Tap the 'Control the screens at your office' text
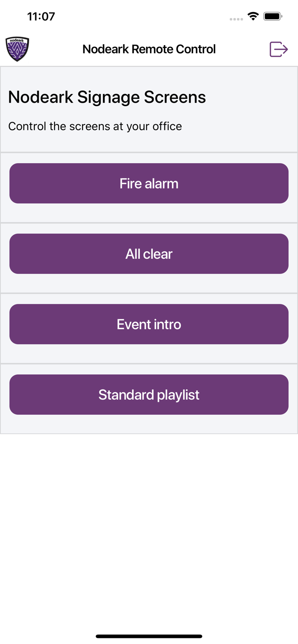Screen dimensions: 298x644 pos(95,126)
